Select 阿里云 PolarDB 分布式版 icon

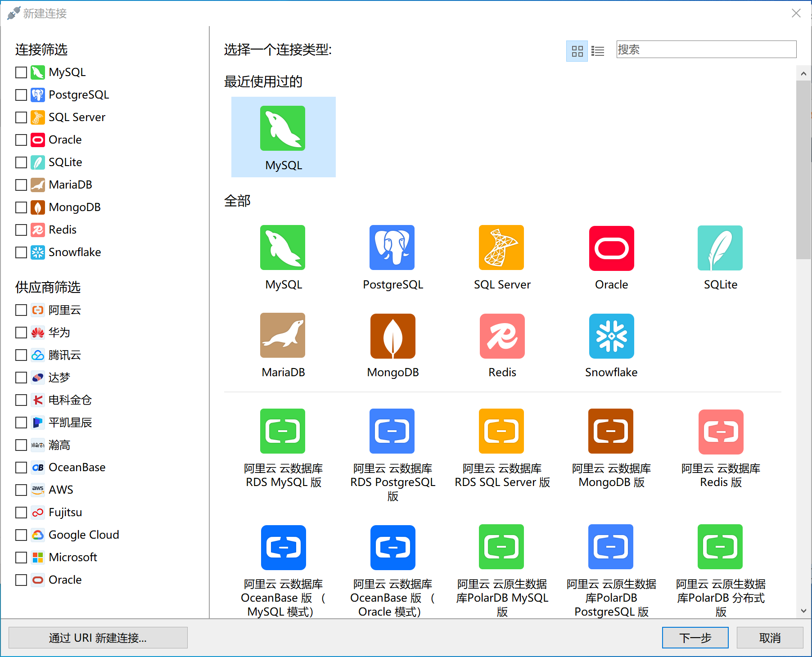coord(720,547)
